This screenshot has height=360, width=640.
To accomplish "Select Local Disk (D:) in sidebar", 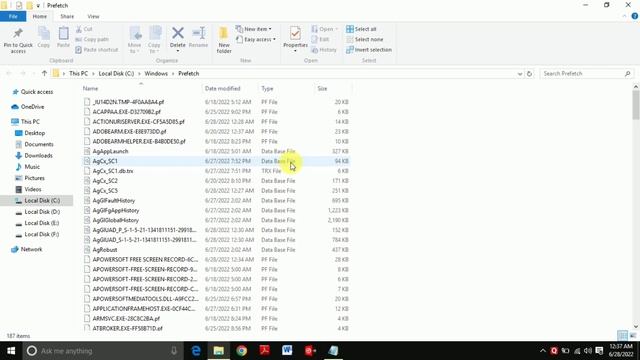I will pos(38,212).
